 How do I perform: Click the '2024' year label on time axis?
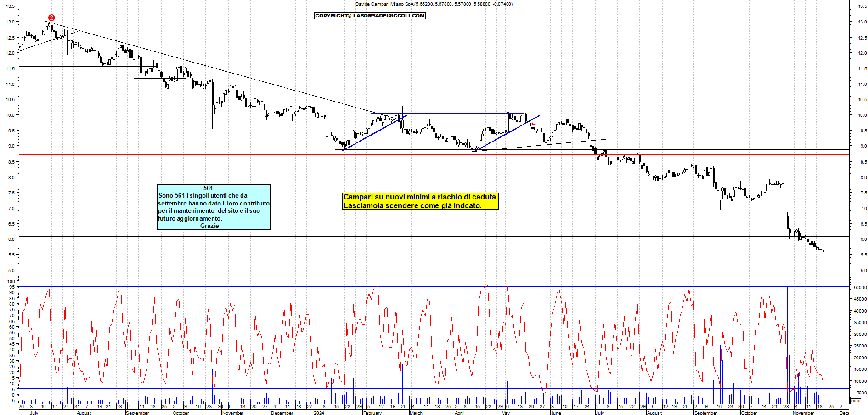point(318,413)
